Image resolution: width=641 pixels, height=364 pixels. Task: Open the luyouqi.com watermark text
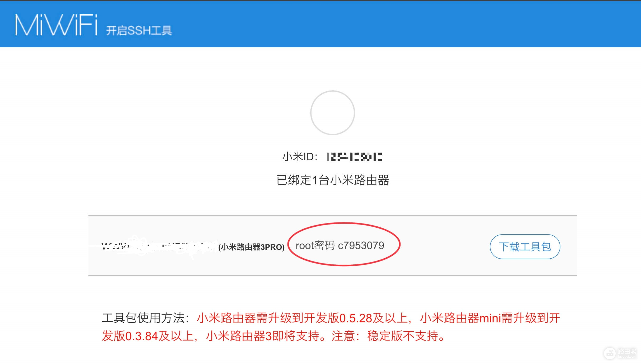pyautogui.click(x=627, y=357)
